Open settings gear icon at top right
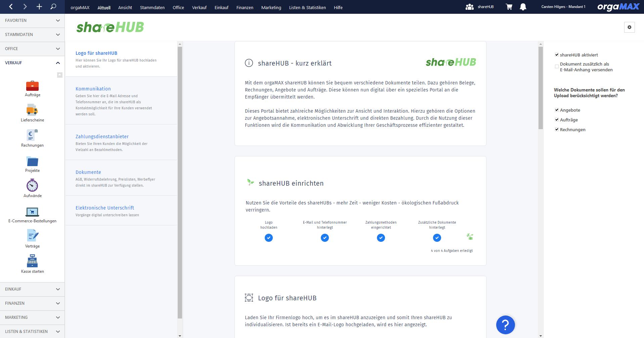Screen dimensions: 644x338 630,27
